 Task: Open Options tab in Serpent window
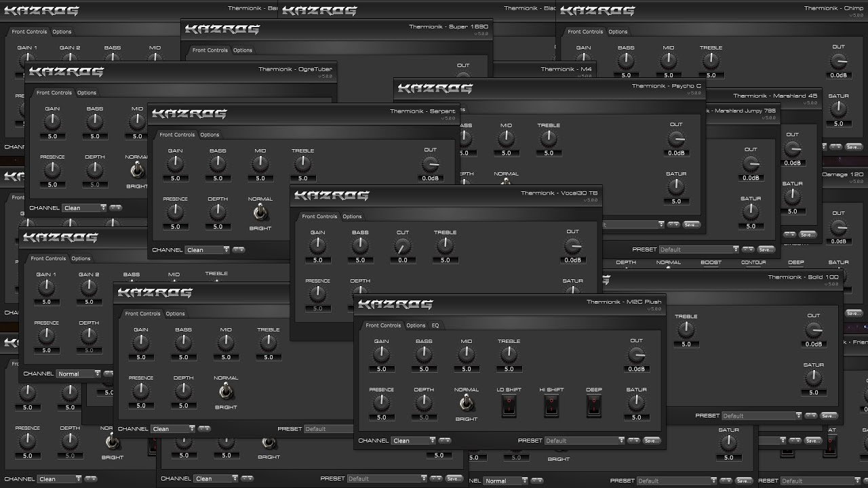(210, 135)
